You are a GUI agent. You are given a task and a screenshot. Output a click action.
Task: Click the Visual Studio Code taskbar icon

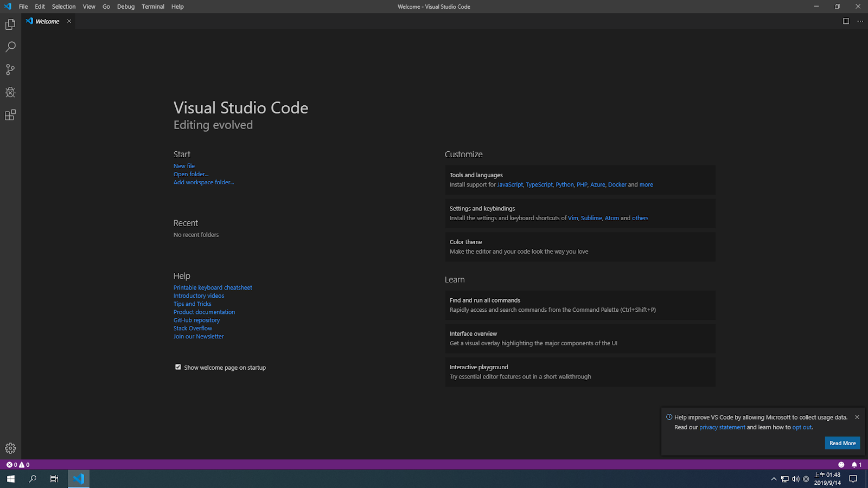[x=78, y=479]
